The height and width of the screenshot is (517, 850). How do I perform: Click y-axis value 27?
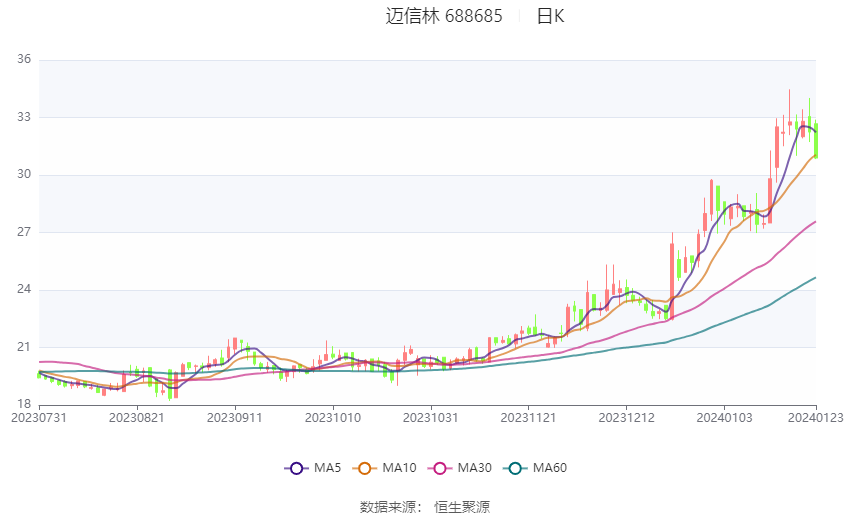[x=24, y=232]
